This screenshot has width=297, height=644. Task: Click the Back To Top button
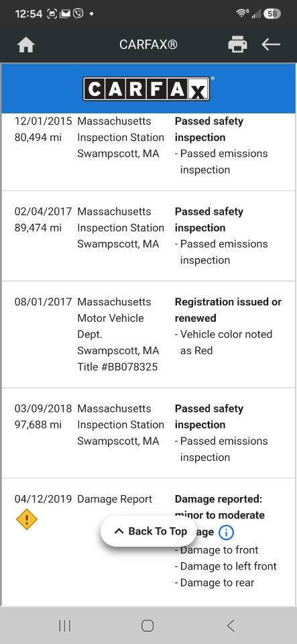click(150, 531)
